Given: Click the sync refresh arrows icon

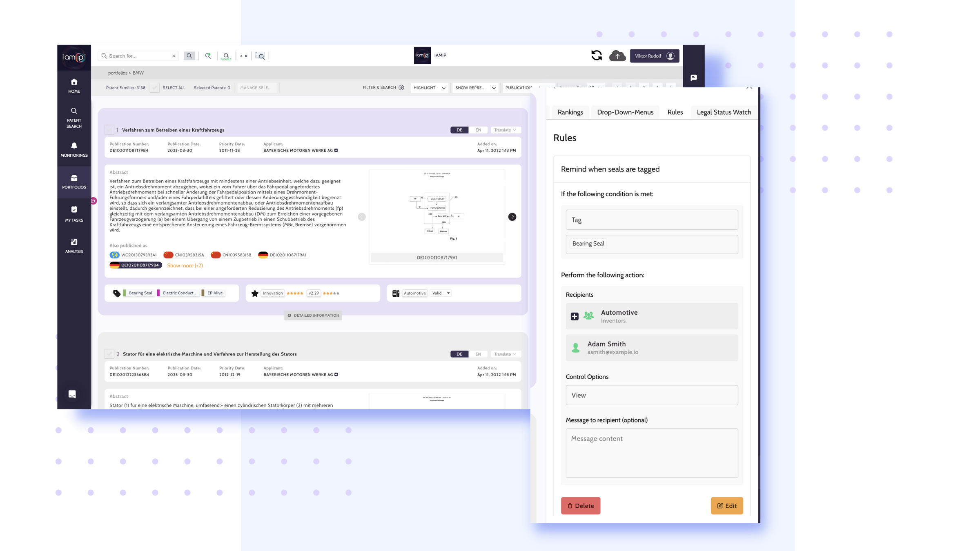Looking at the screenshot, I should point(596,56).
